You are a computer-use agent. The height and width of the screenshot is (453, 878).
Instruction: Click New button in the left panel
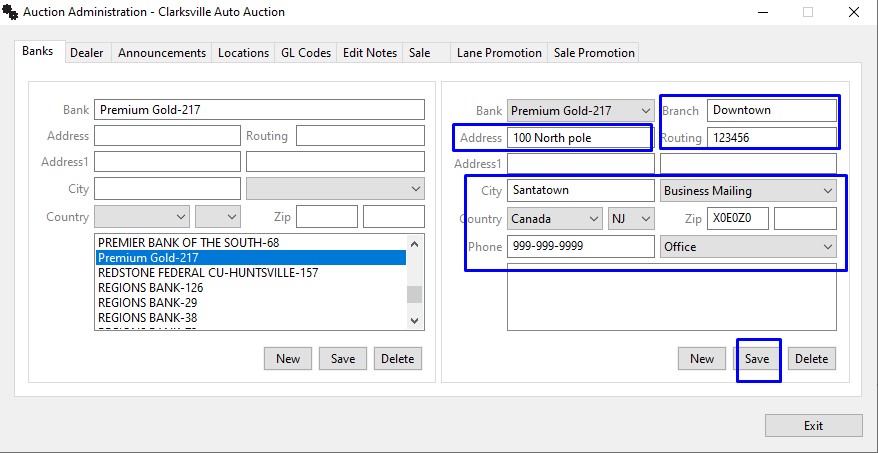[x=288, y=359]
